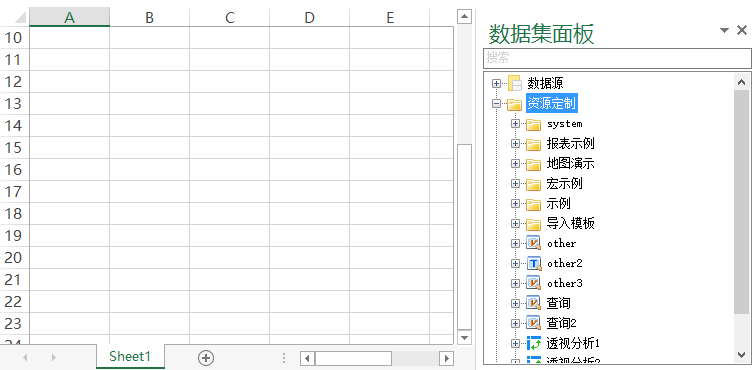Click the horizontal scrollbar right arrow
The width and height of the screenshot is (756, 370).
coord(446,358)
